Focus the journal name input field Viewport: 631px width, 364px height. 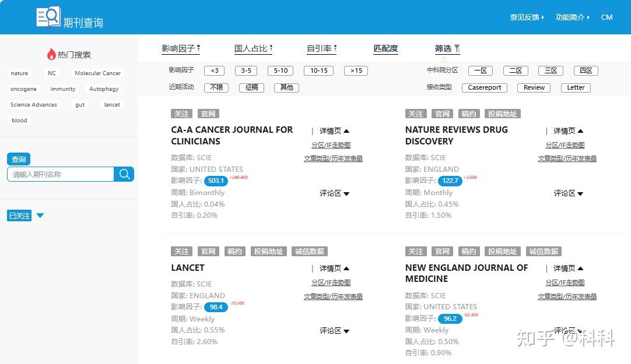[61, 174]
